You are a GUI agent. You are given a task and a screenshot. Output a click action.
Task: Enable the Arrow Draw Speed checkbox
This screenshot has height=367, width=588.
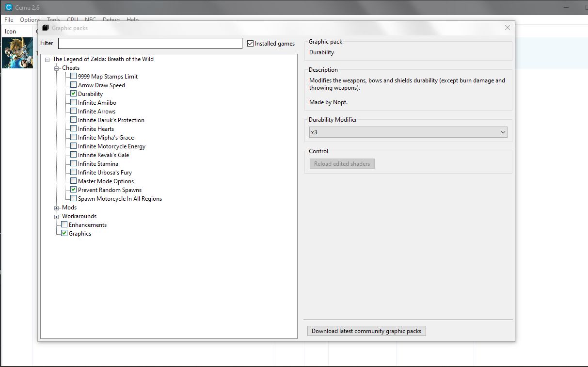click(73, 85)
